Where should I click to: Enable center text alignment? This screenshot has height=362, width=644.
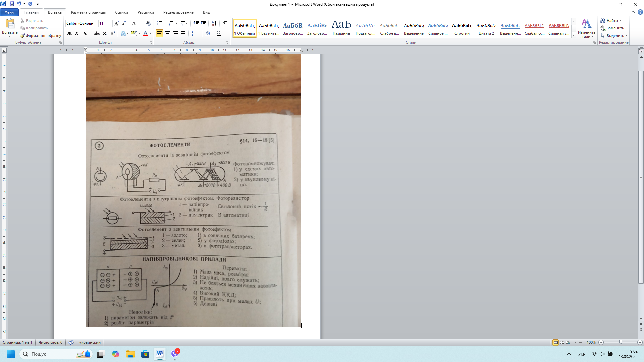167,33
